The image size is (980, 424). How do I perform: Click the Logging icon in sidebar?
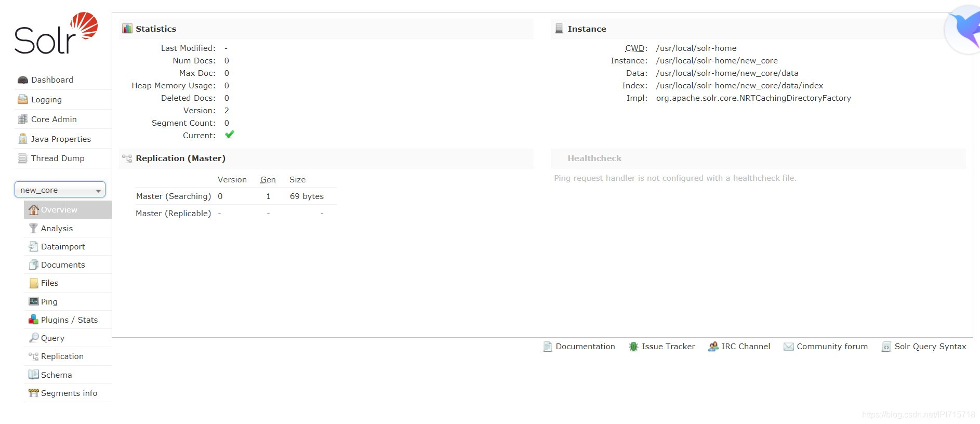pos(22,99)
